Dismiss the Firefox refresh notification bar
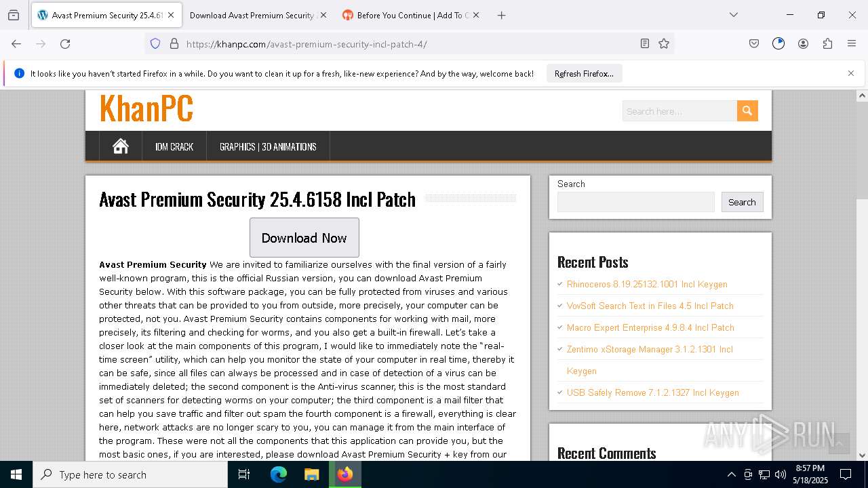The image size is (868, 488). [x=851, y=73]
